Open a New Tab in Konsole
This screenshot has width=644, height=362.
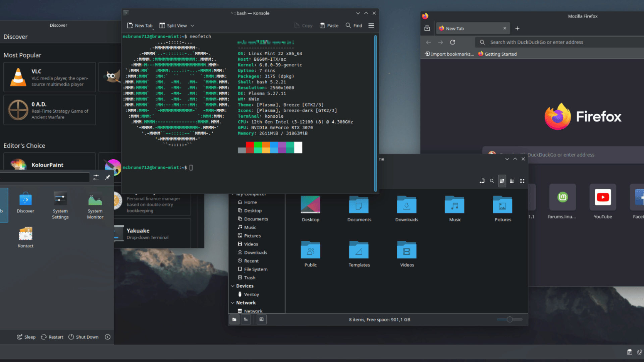point(140,25)
